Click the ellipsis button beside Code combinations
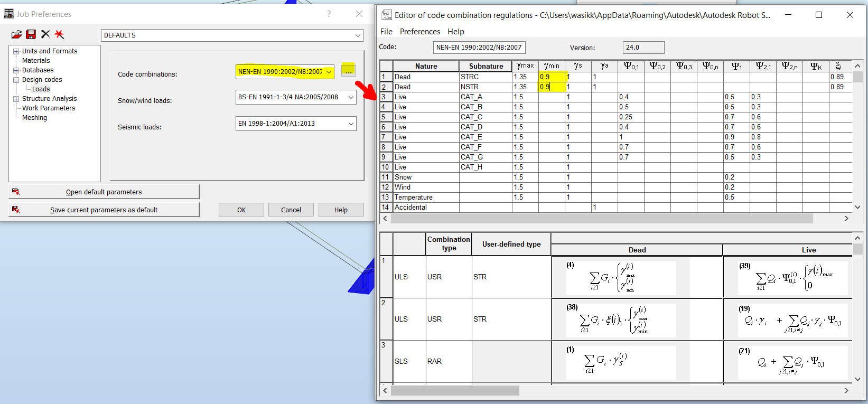Viewport: 868px width, 404px height. [x=348, y=71]
